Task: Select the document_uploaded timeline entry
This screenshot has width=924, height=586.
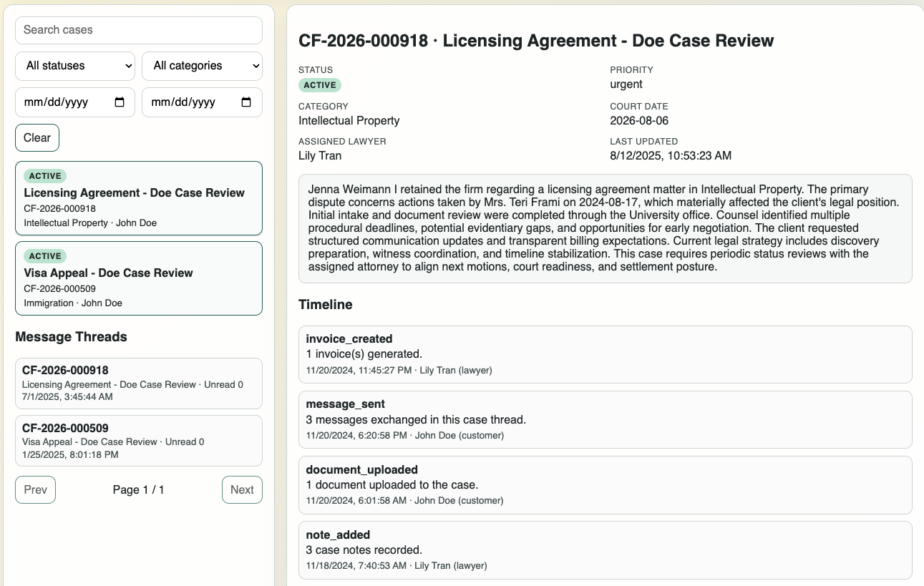Action: tap(605, 484)
